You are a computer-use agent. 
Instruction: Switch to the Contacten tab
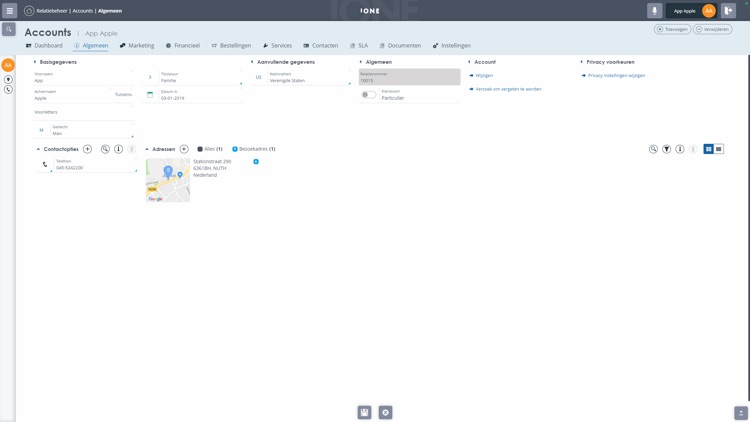tap(321, 45)
